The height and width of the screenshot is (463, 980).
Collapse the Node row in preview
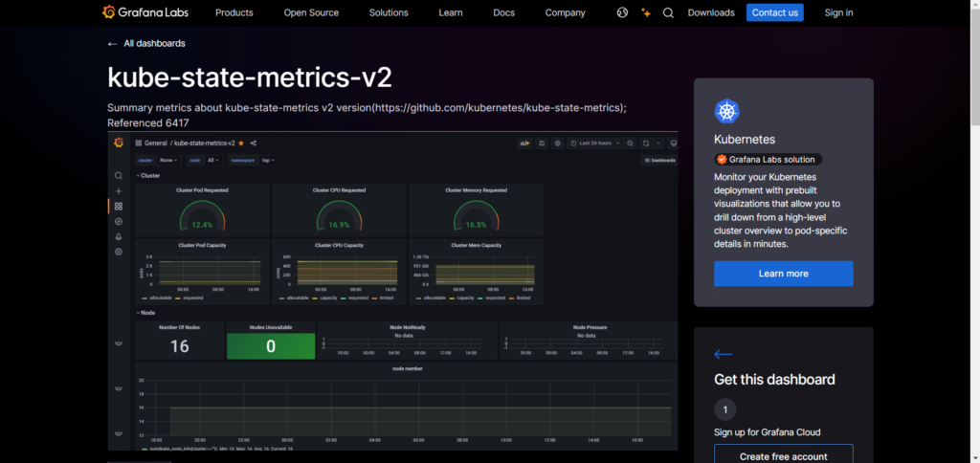pyautogui.click(x=145, y=313)
